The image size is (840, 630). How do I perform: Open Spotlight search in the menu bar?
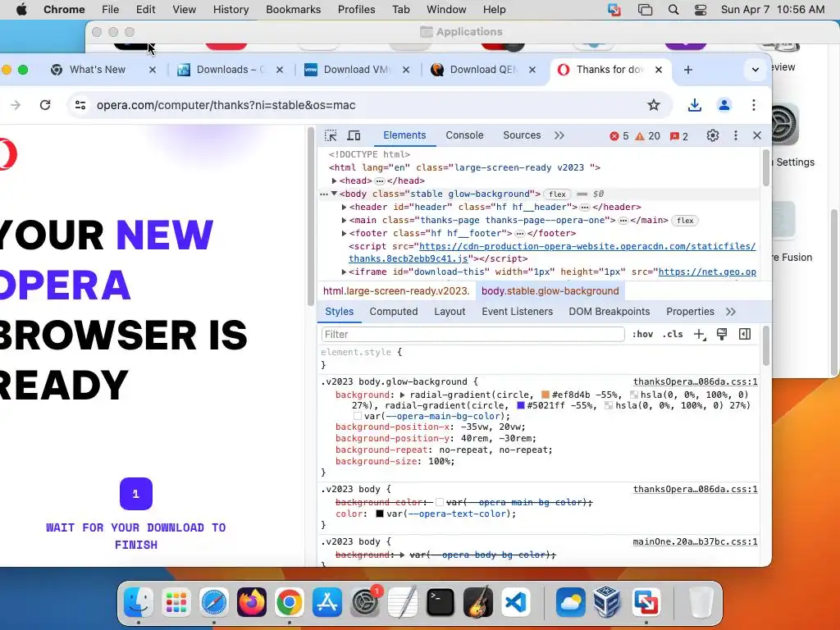point(673,10)
